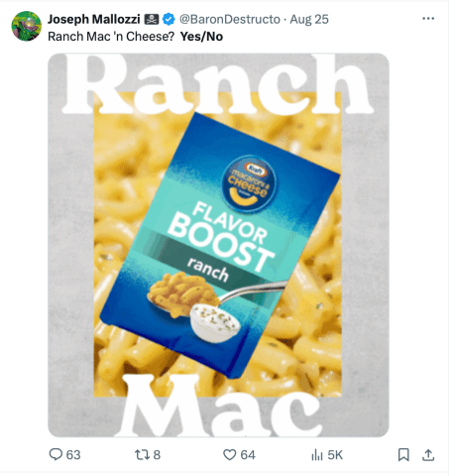Click the retweet count 8
Image resolution: width=456 pixels, height=476 pixels.
[x=157, y=455]
